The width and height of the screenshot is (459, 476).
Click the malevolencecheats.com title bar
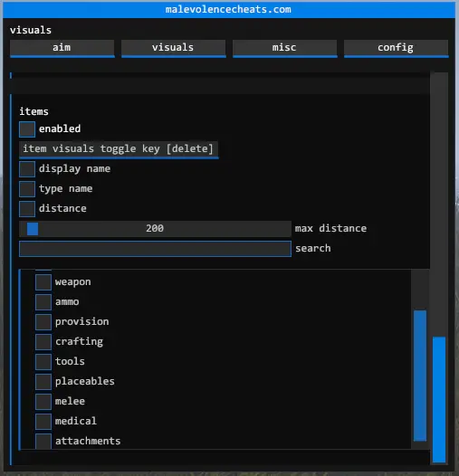coord(228,9)
